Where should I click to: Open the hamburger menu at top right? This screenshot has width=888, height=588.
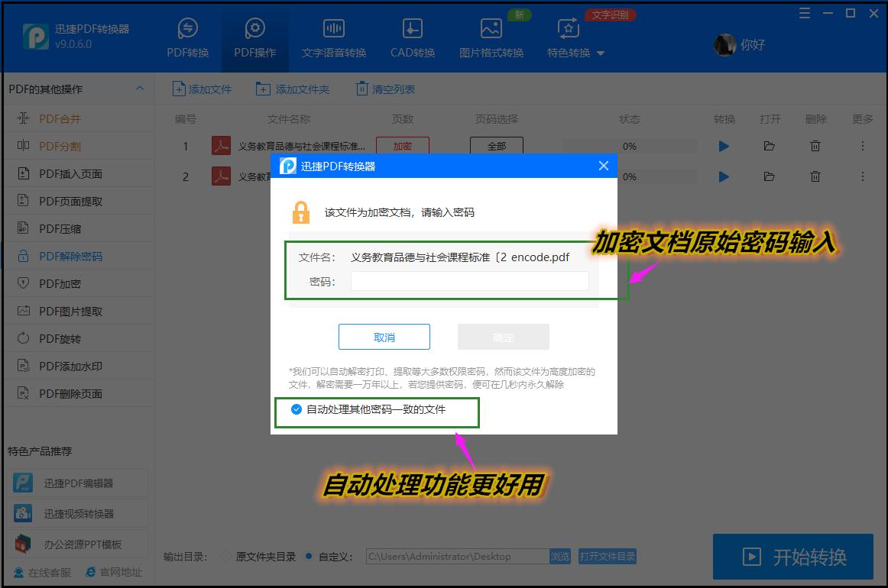(x=805, y=13)
